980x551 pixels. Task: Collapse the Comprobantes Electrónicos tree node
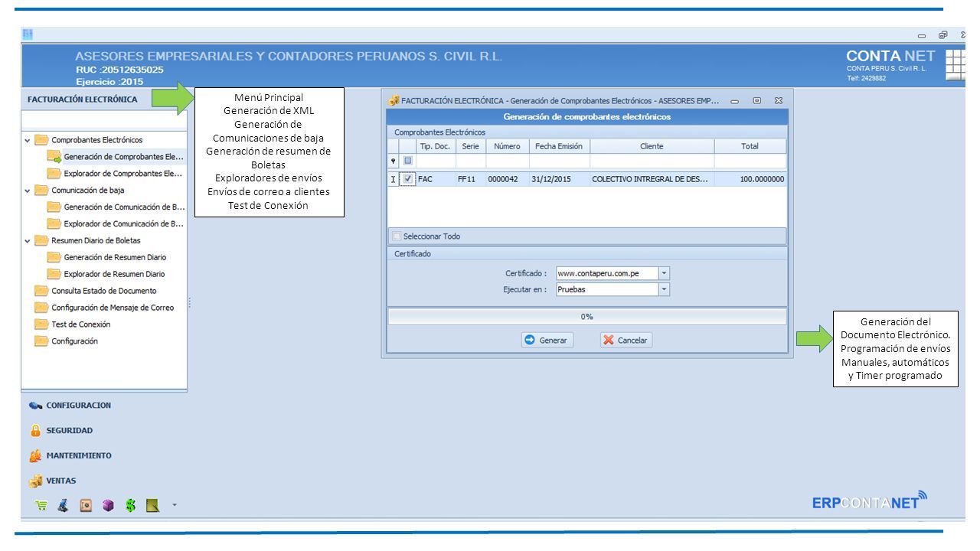coord(28,141)
